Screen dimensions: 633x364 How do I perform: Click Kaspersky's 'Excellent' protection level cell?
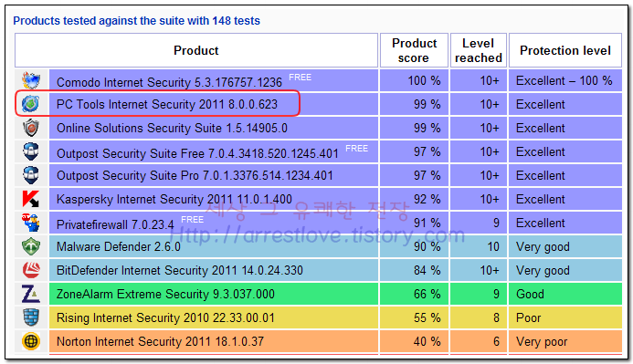click(565, 199)
